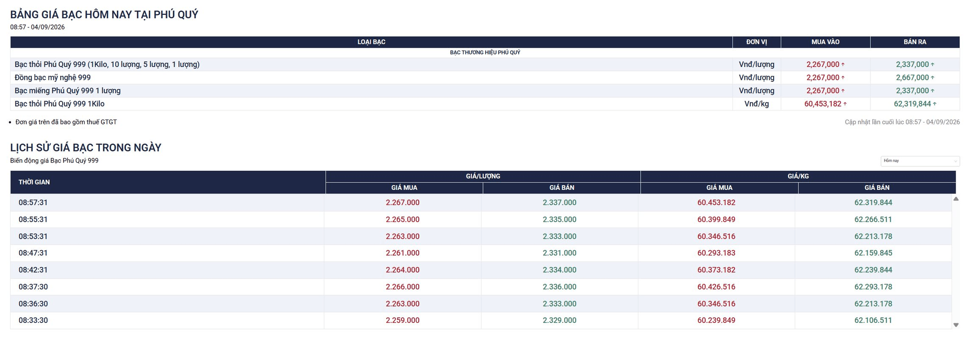Image resolution: width=980 pixels, height=342 pixels.
Task: Click the 'BÁN RA' column header
Action: tap(915, 42)
